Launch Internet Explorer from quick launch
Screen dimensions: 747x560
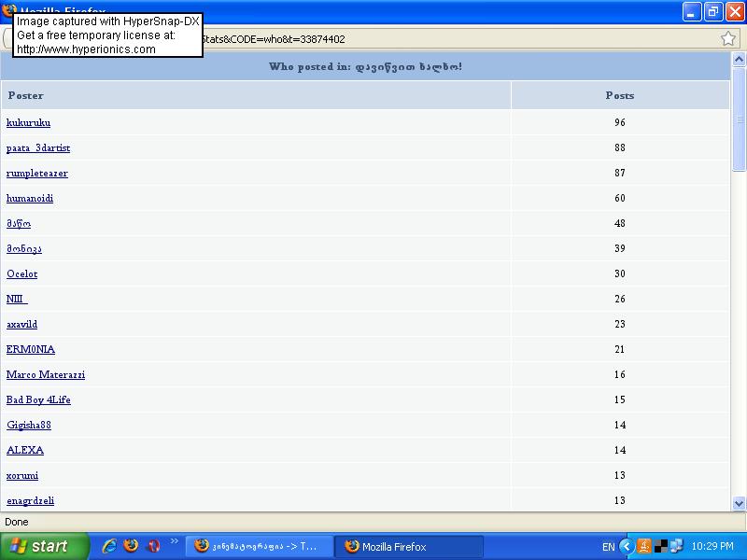109,546
